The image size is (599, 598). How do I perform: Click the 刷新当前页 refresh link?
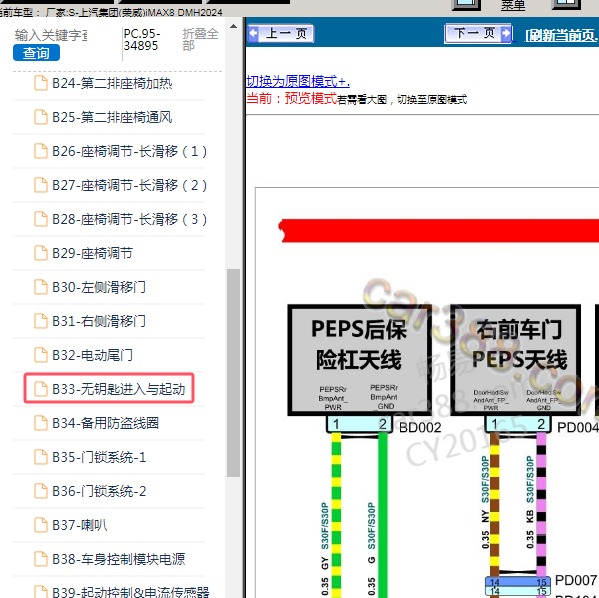click(x=562, y=36)
